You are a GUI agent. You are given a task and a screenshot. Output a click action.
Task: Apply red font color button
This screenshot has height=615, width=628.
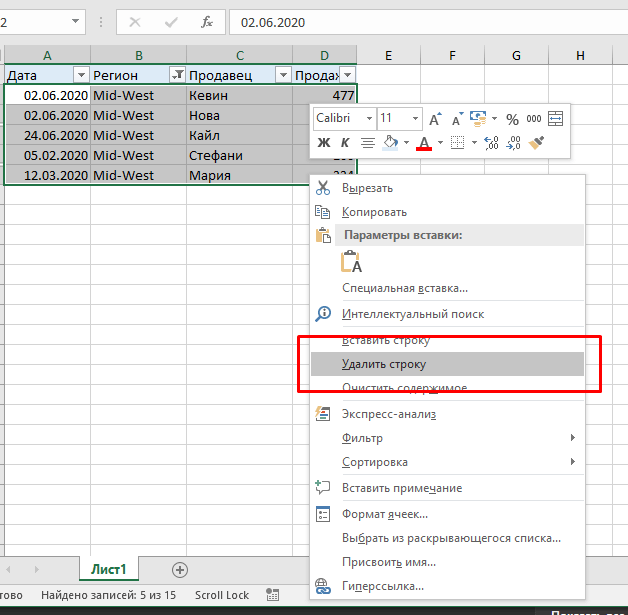point(424,143)
